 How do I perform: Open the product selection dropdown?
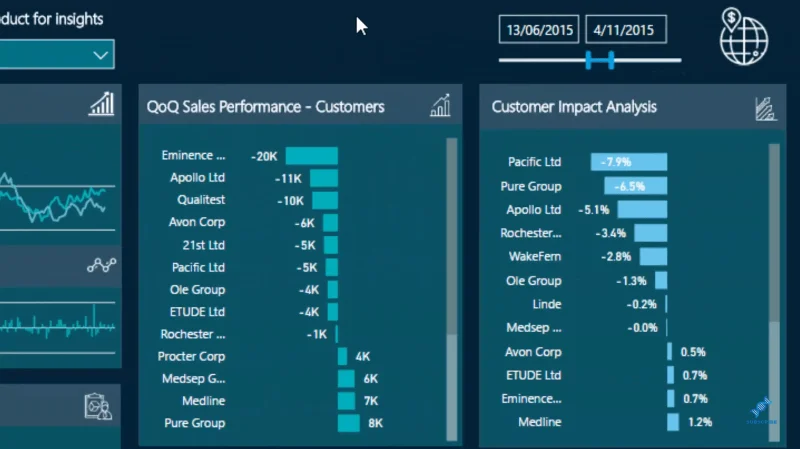click(x=57, y=54)
